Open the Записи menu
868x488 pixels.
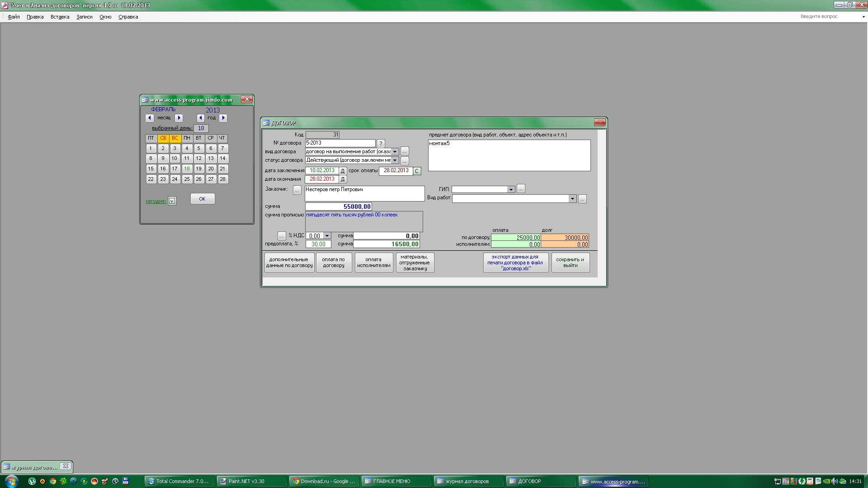[84, 17]
